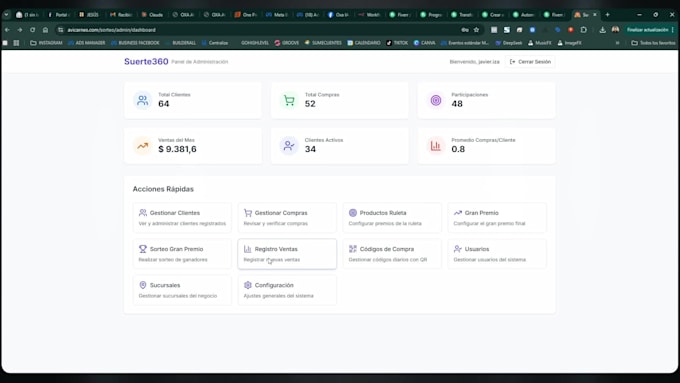
Task: Switch to the Recibidos Gmail tab
Action: (121, 15)
